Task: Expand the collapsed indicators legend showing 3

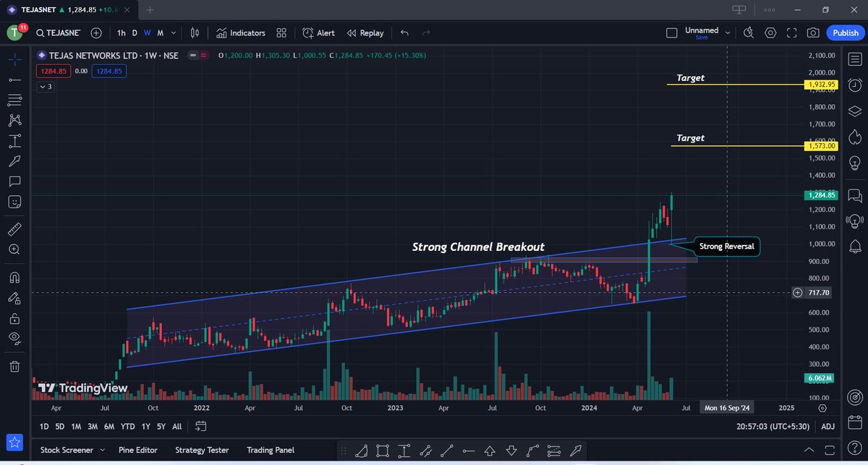Action: pyautogui.click(x=45, y=87)
